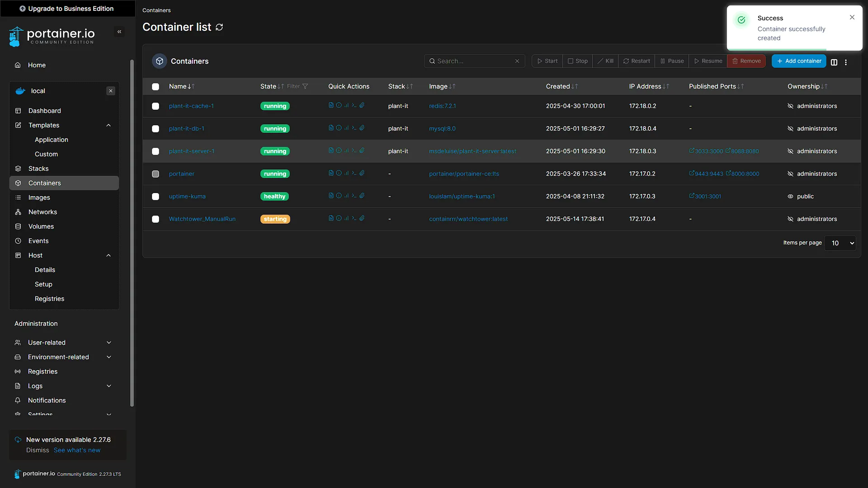This screenshot has width=868, height=488.
Task: Open logs quick action for plant-it-cache-1
Action: point(331,105)
